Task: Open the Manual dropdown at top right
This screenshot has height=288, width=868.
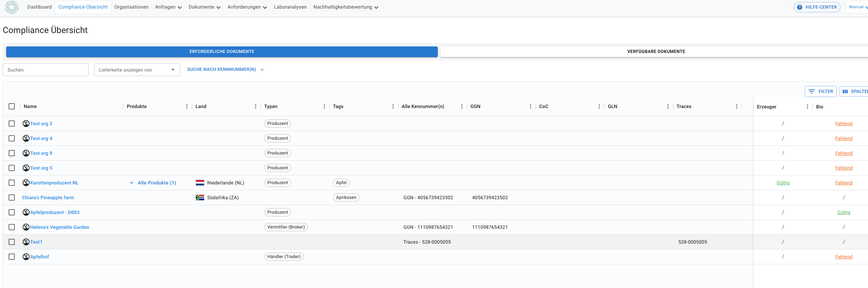Action: [x=858, y=7]
